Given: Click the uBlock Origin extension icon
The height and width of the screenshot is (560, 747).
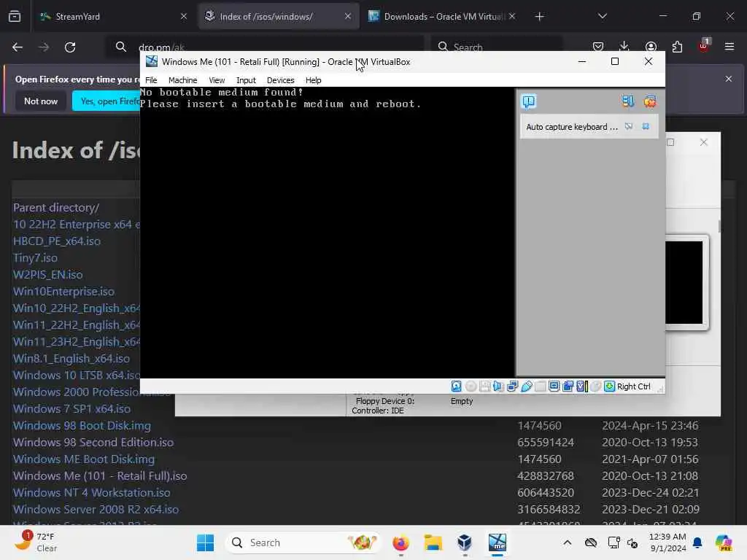Looking at the screenshot, I should click(x=704, y=46).
